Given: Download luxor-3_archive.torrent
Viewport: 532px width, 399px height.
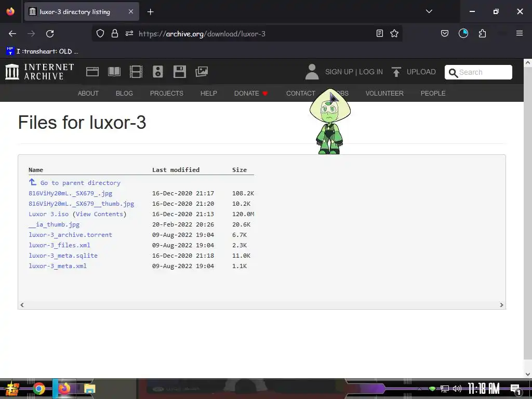Looking at the screenshot, I should pyautogui.click(x=70, y=235).
